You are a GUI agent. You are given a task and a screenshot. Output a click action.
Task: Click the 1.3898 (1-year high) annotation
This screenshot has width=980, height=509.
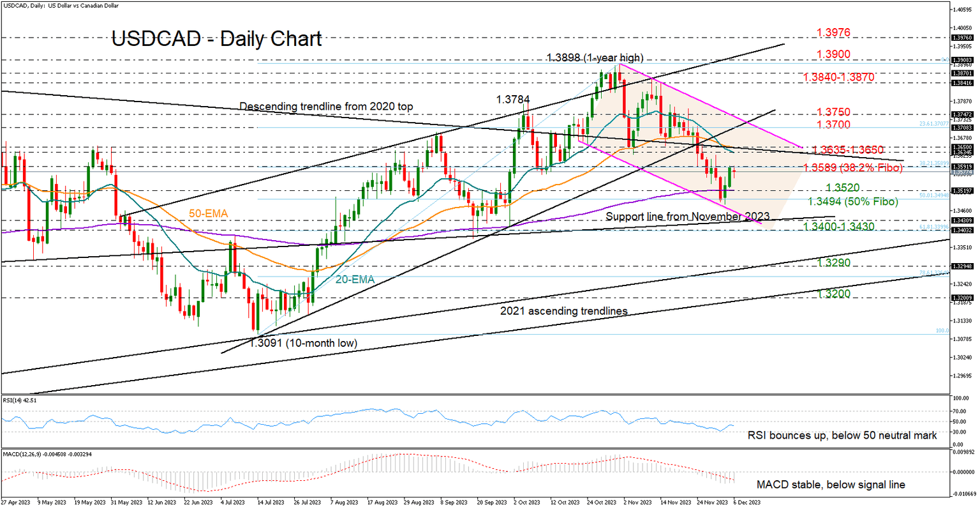pyautogui.click(x=595, y=57)
